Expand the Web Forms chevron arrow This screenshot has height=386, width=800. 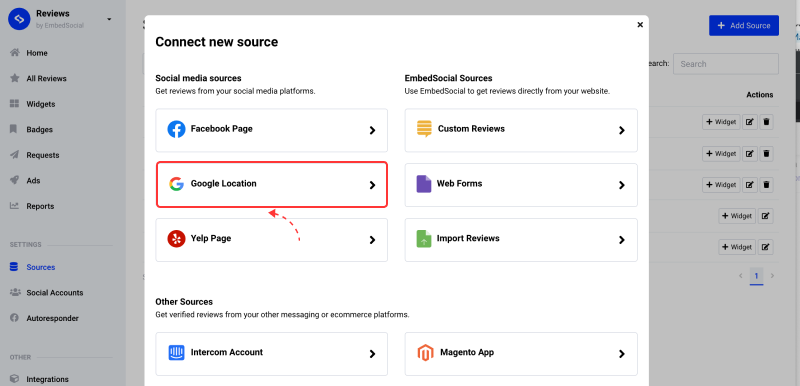[x=622, y=185]
